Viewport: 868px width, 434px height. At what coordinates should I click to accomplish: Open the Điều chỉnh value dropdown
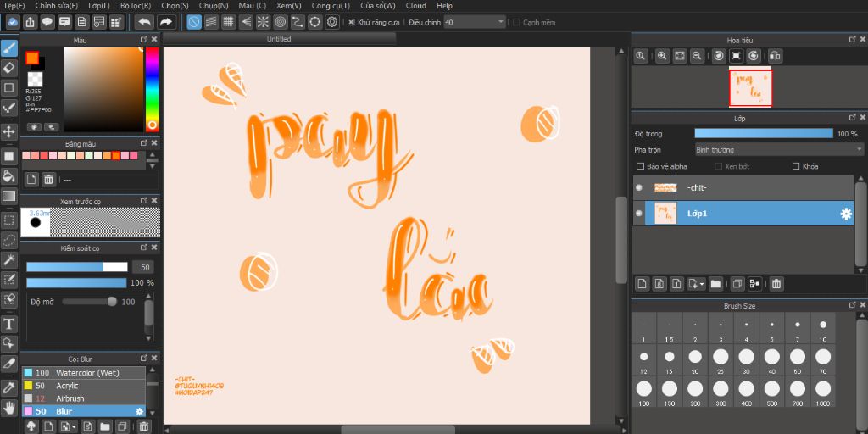pos(475,22)
